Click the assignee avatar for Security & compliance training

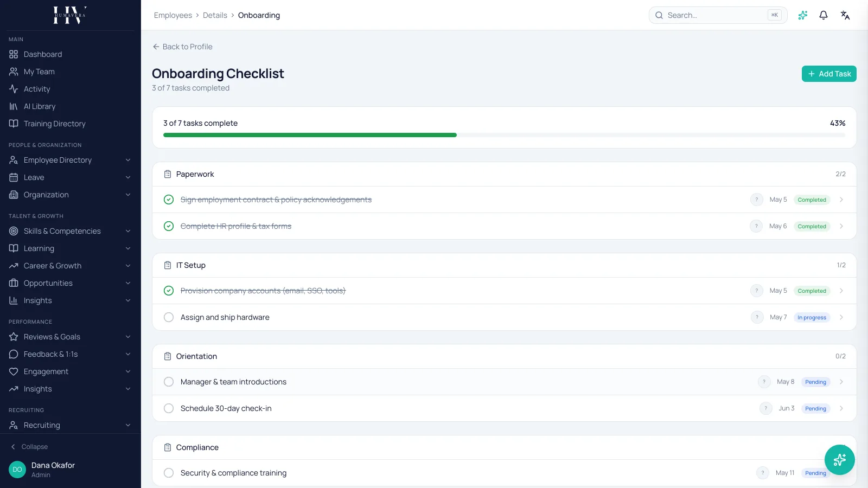763,473
